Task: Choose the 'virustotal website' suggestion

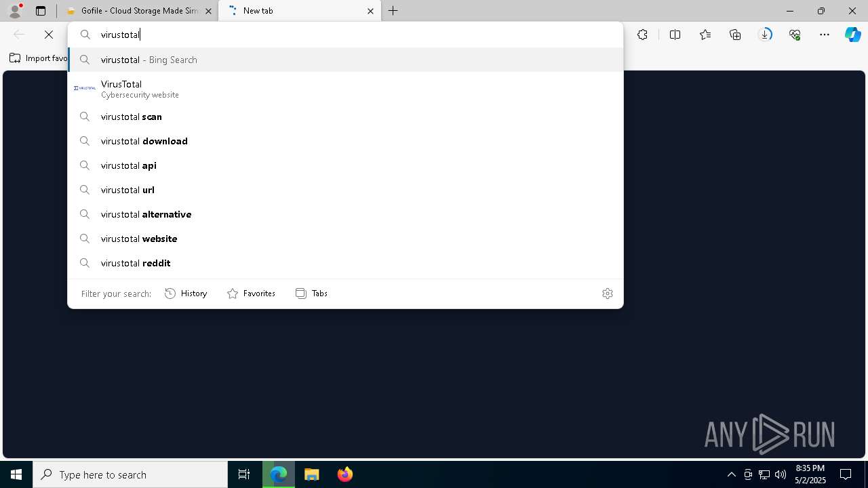Action: coord(345,239)
